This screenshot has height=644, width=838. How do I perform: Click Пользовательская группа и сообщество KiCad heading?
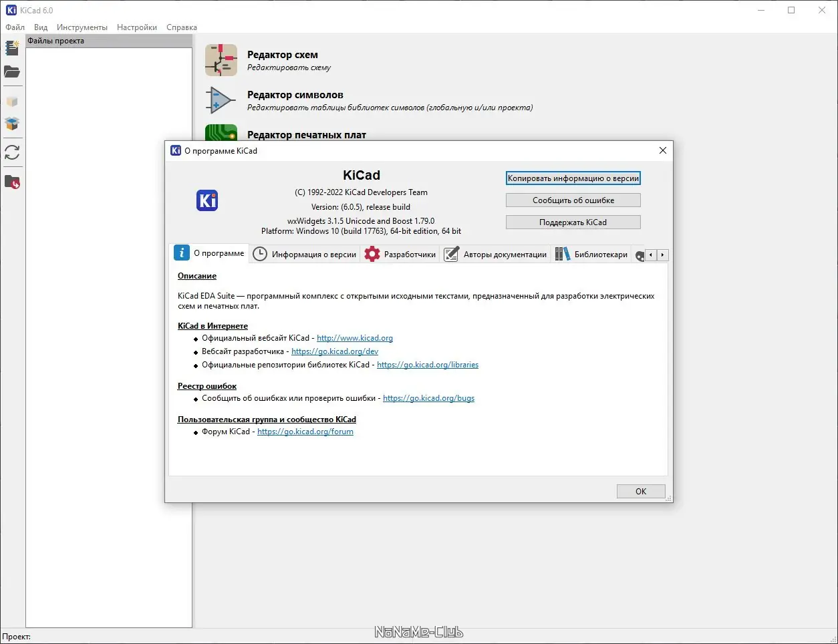[x=267, y=420]
